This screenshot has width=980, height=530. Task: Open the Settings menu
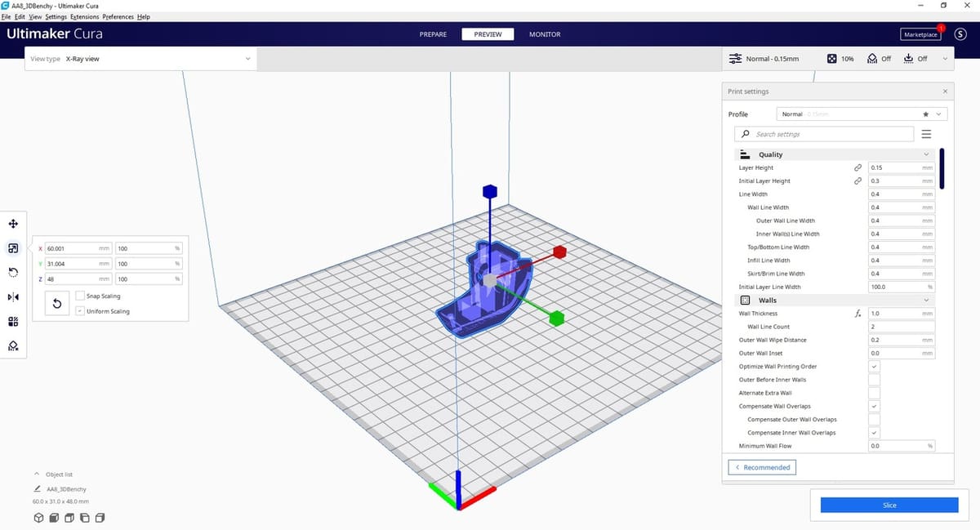56,17
